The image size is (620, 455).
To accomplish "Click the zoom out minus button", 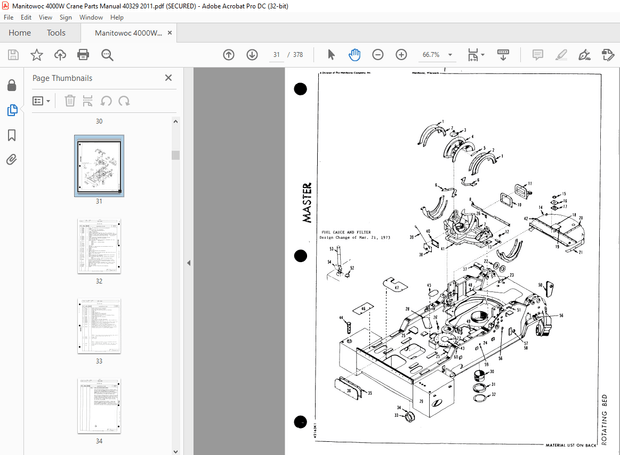I will tap(378, 55).
